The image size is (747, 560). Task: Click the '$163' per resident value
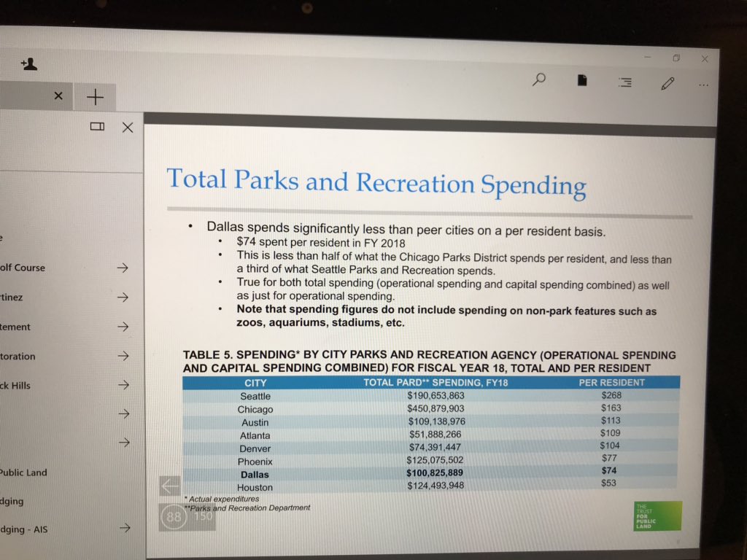[x=611, y=408]
